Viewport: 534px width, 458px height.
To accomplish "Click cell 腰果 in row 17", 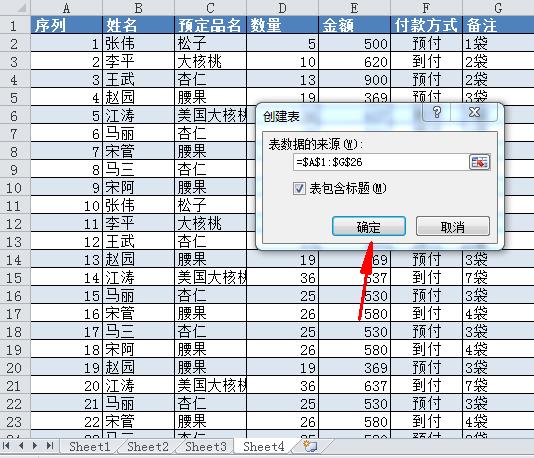I will click(210, 313).
